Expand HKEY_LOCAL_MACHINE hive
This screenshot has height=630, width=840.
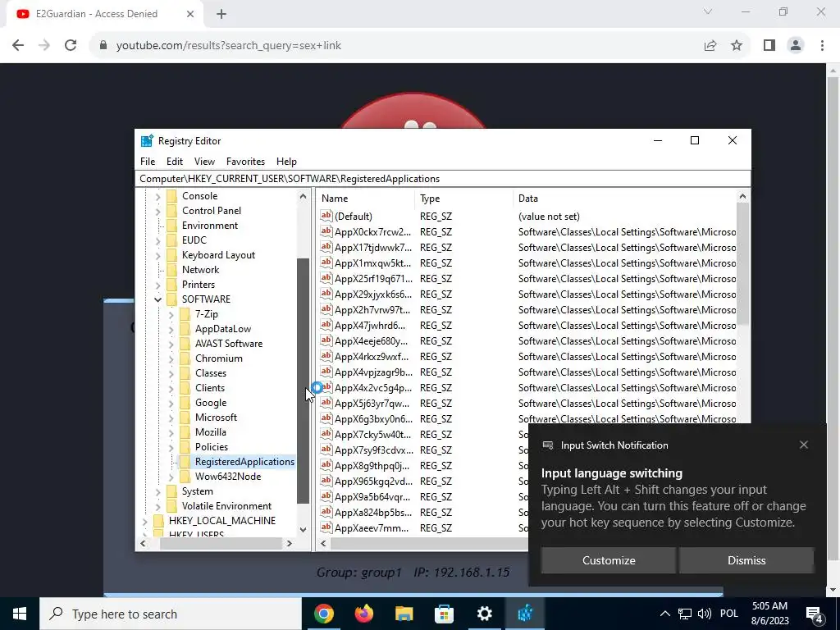click(x=144, y=521)
